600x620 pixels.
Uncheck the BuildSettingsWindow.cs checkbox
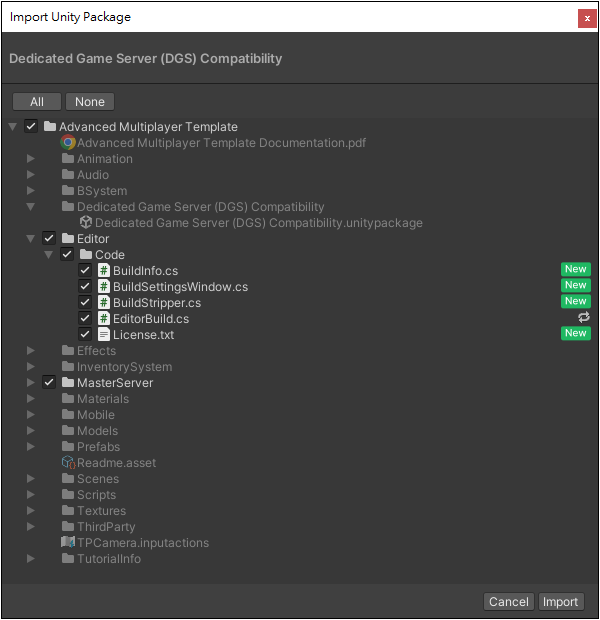point(85,286)
